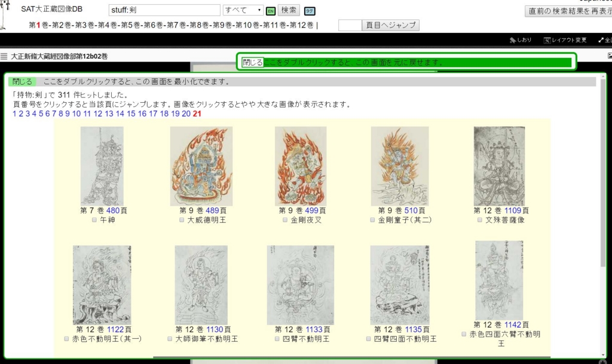This screenshot has width=612, height=364.
Task: Open results page 5
Action: click(41, 114)
